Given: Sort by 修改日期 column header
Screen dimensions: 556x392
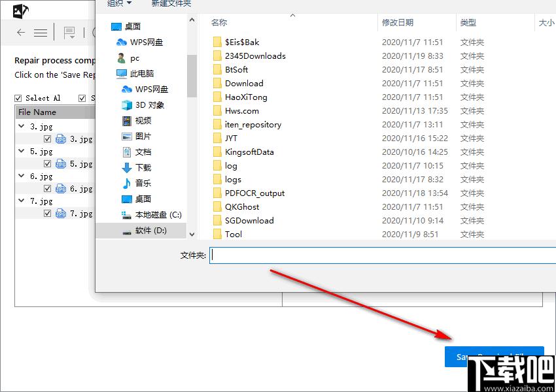Looking at the screenshot, I should pyautogui.click(x=398, y=23).
